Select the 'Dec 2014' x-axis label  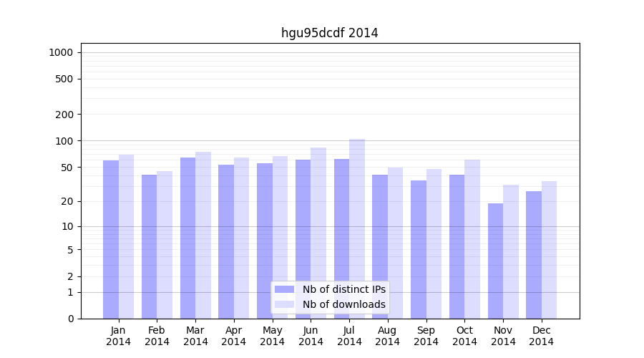click(x=542, y=336)
